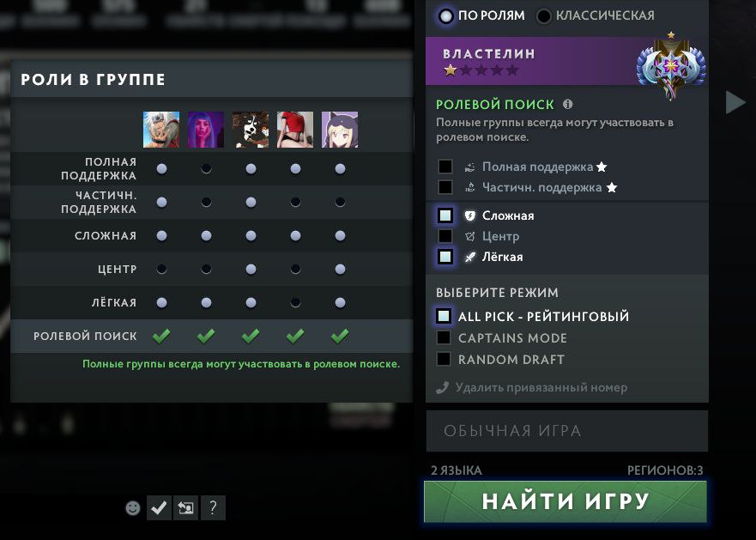The height and width of the screenshot is (540, 756).
Task: Click the rank medal emblem
Action: [671, 66]
